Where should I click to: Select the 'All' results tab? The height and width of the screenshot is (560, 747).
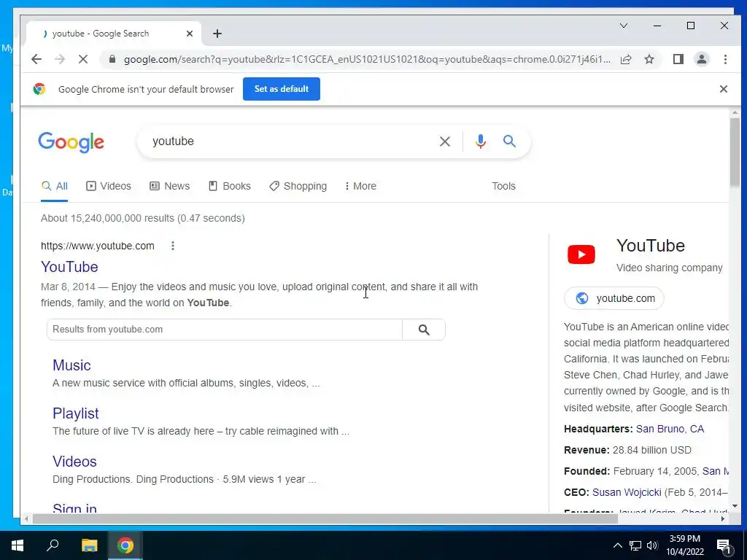coord(54,186)
